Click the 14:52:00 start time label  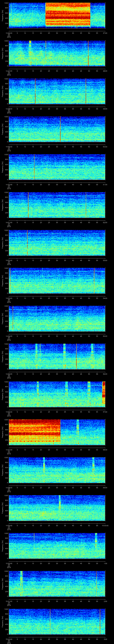tap(9, 260)
